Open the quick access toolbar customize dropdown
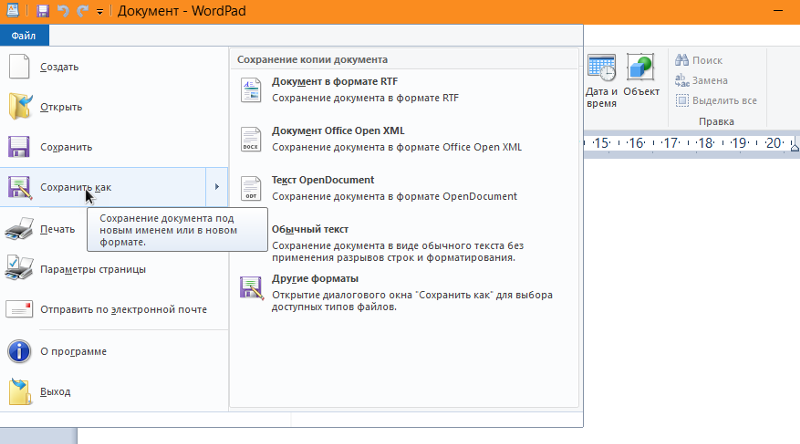Screen dimensions: 800x444 pyautogui.click(x=100, y=11)
